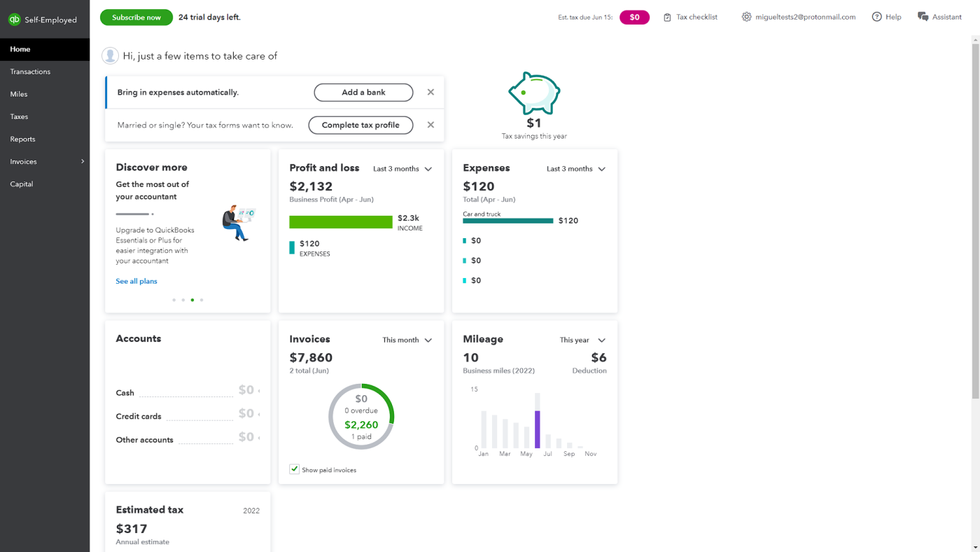Expand the Invoices sidebar submenu arrow

pos(83,161)
